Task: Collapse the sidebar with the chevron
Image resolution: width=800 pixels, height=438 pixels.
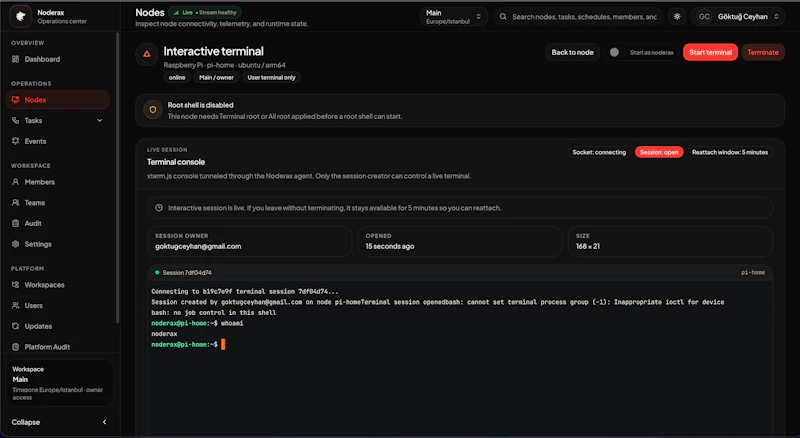Action: coord(105,422)
